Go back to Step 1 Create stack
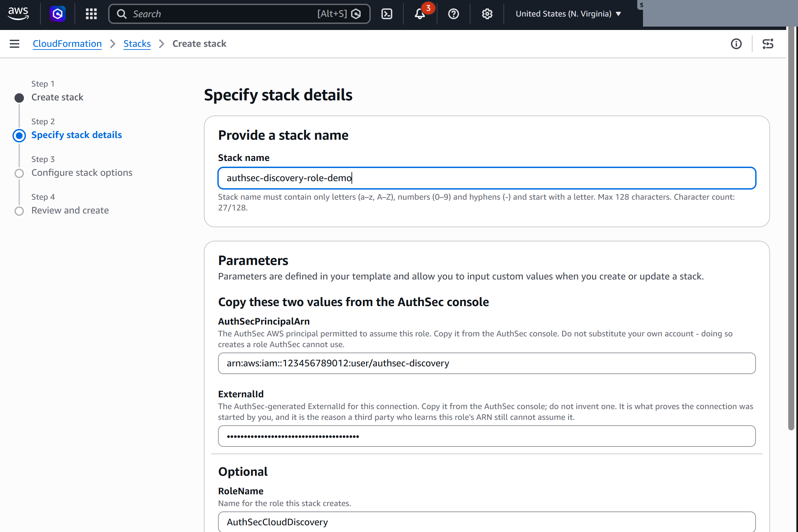The width and height of the screenshot is (798, 532). click(57, 97)
